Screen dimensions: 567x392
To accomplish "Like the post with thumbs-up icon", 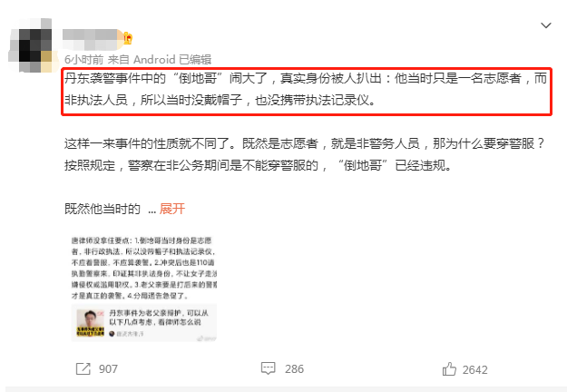I will [x=449, y=368].
